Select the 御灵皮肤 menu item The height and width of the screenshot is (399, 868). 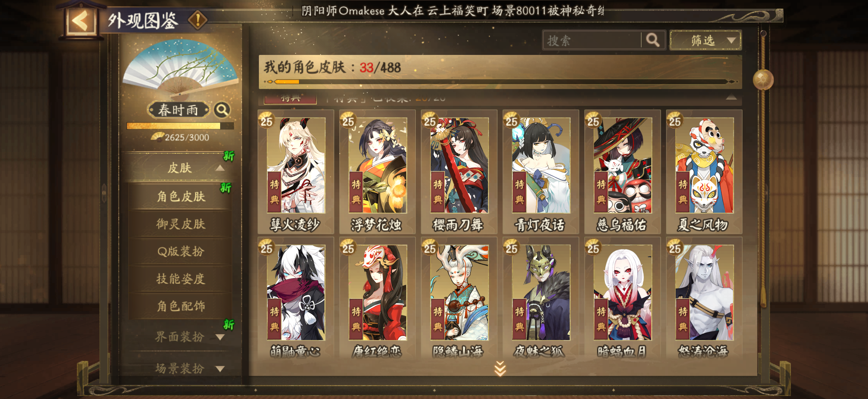(x=181, y=224)
